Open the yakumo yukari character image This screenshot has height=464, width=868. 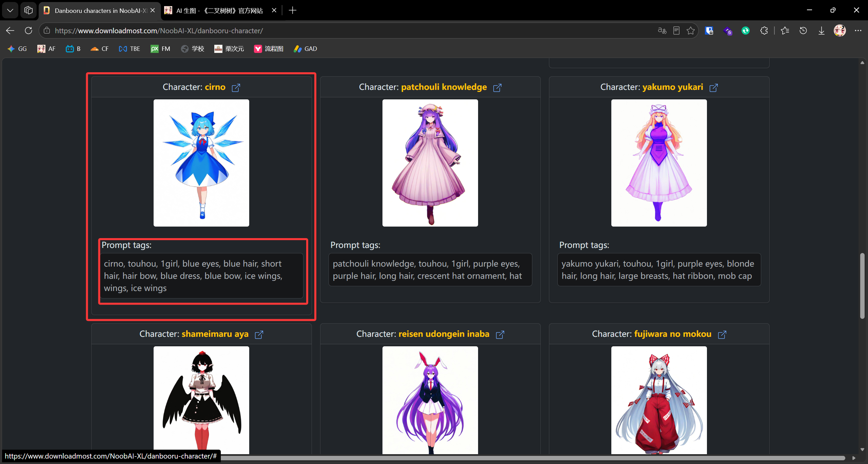pos(659,163)
